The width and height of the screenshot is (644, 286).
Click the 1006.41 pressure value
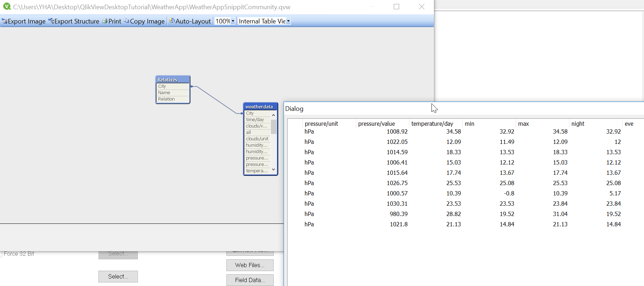(397, 162)
